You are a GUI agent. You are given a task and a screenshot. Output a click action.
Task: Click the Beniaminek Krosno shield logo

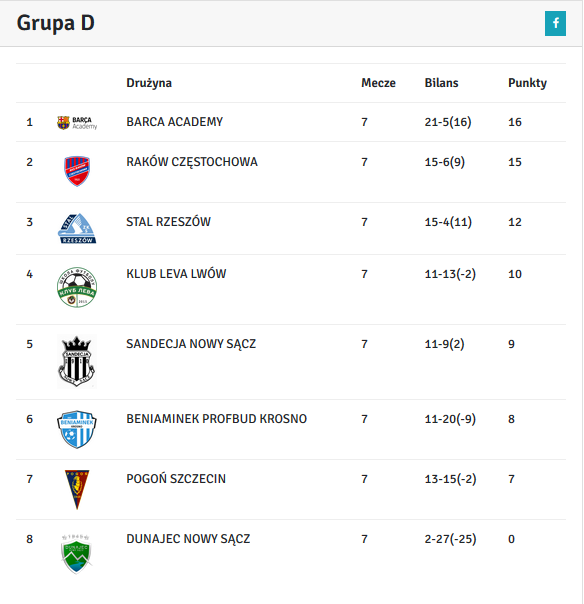click(x=77, y=429)
